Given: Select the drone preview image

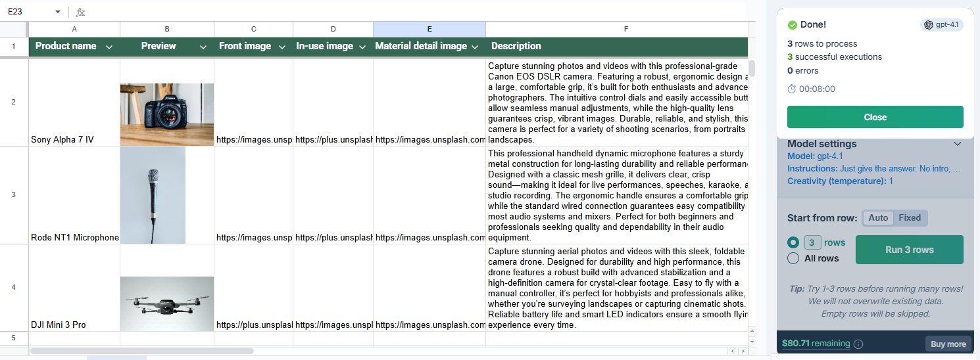Looking at the screenshot, I should [x=167, y=304].
